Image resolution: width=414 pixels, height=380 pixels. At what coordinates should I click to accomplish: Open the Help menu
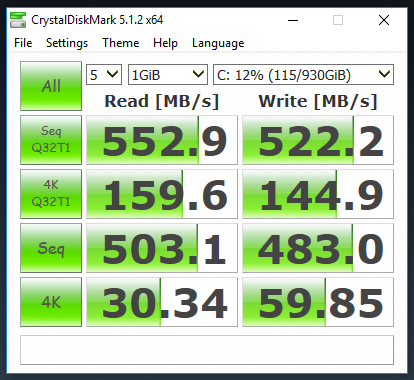tap(165, 43)
